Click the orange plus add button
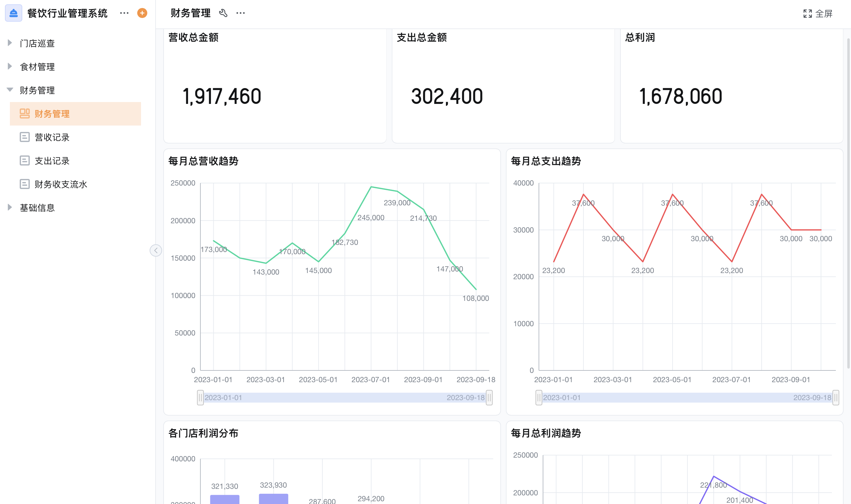 [142, 13]
